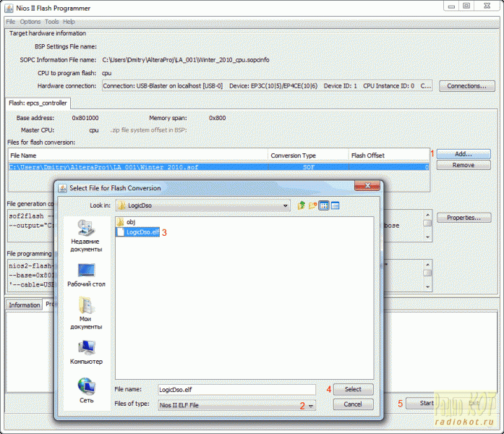This screenshot has width=504, height=434.
Task: Close the Select File dialog
Action: 367,185
